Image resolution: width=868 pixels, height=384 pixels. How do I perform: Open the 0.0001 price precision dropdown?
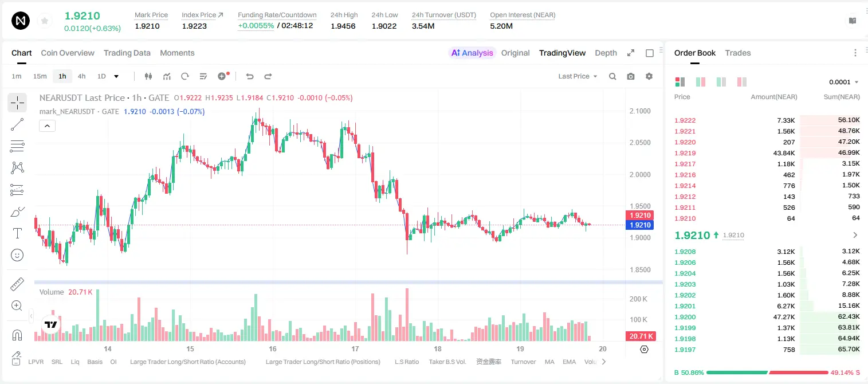pyautogui.click(x=844, y=82)
